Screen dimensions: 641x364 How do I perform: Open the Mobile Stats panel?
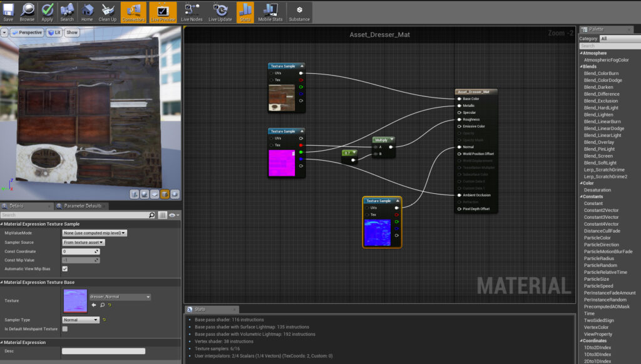coord(270,11)
